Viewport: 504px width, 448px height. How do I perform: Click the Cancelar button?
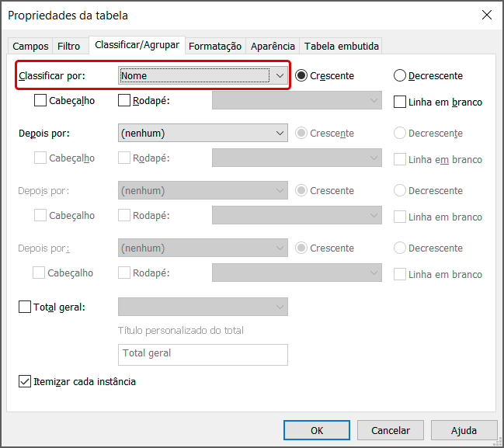390,430
